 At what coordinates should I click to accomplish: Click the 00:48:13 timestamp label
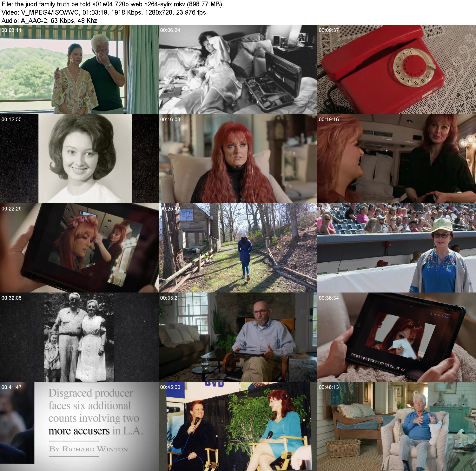coord(329,387)
